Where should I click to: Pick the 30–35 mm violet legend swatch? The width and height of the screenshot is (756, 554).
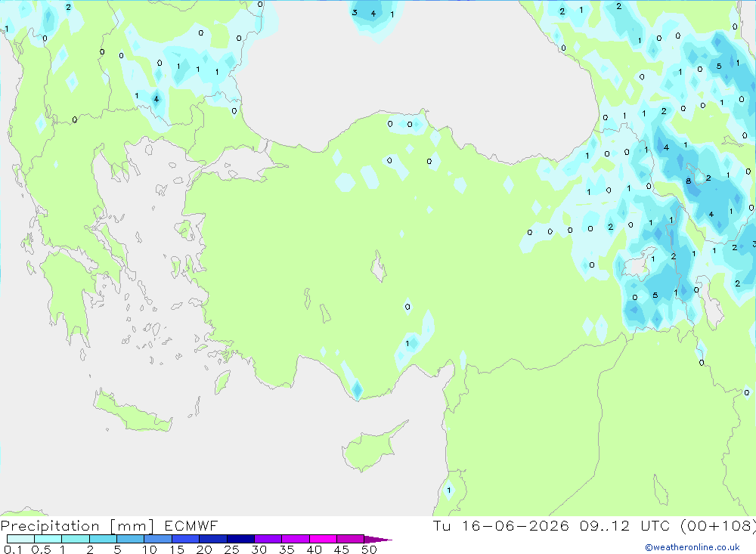point(268,539)
